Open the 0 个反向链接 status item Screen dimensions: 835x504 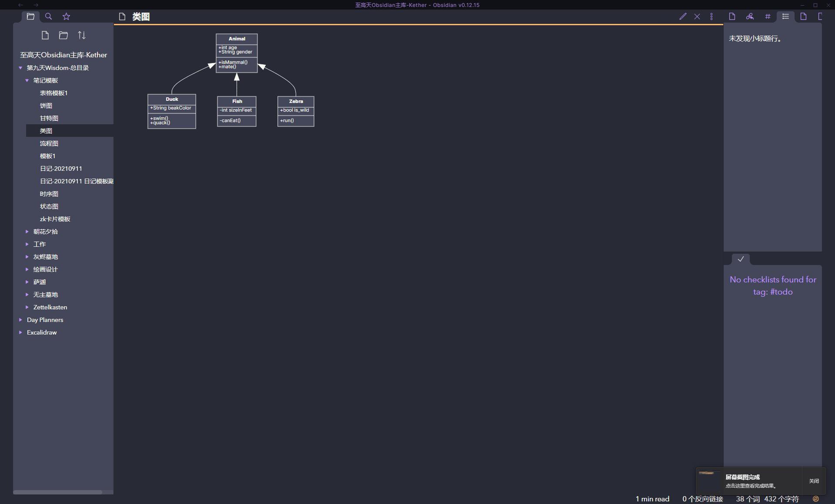pos(702,499)
